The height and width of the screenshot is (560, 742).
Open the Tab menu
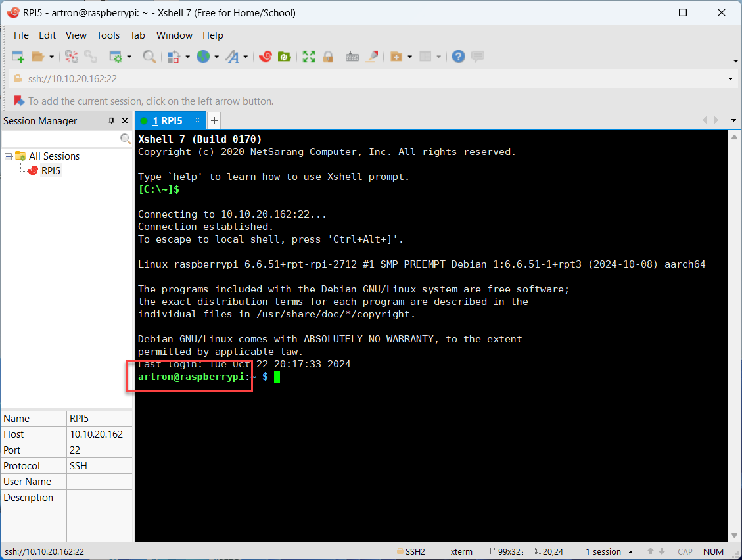coord(138,35)
